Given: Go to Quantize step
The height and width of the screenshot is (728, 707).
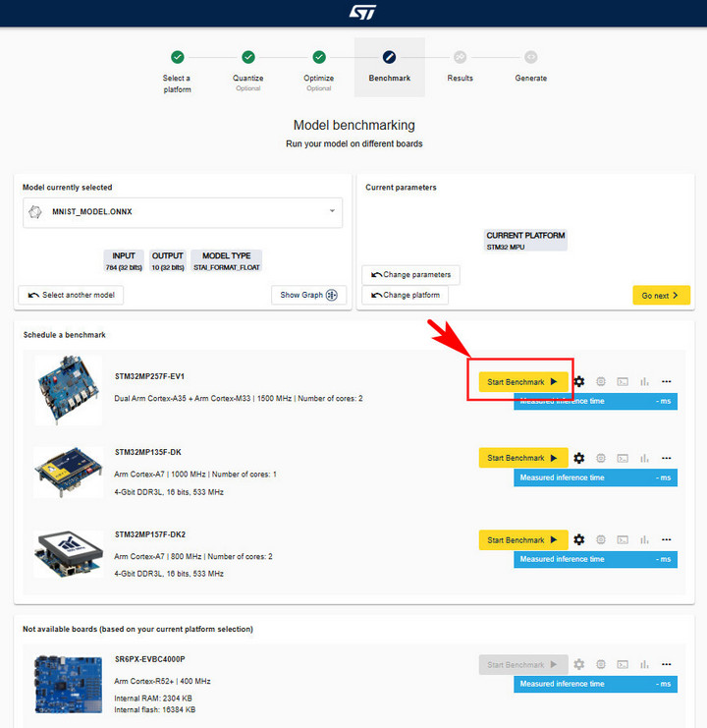Looking at the screenshot, I should pyautogui.click(x=248, y=70).
